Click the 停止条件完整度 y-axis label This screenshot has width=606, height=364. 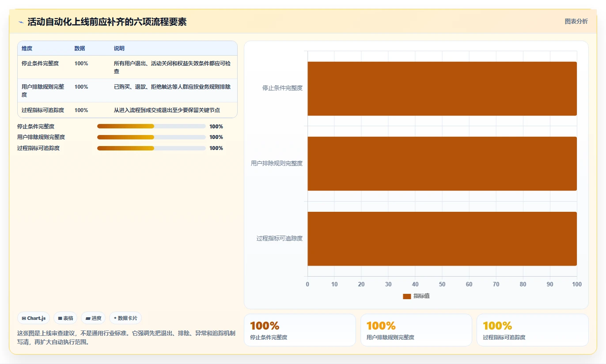pos(283,88)
